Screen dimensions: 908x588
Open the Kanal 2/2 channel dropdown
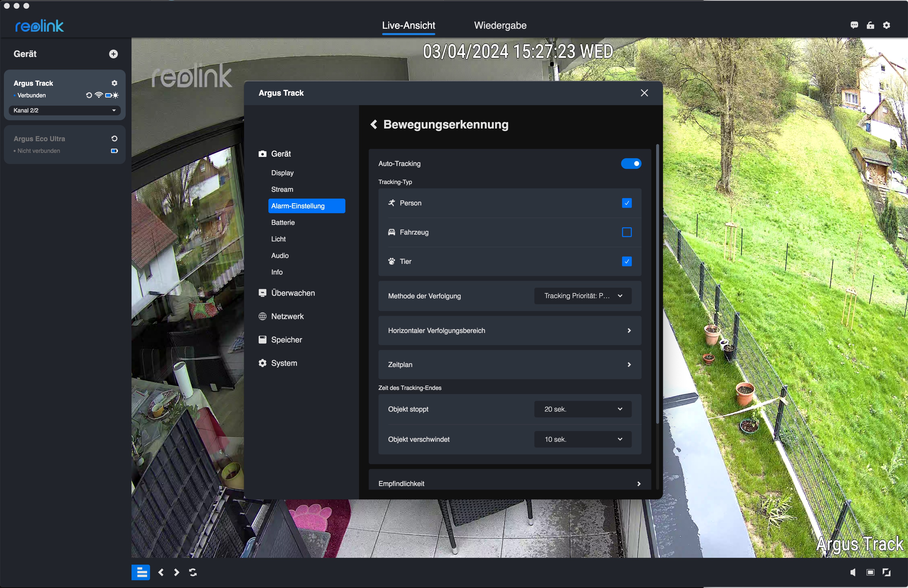click(x=65, y=110)
